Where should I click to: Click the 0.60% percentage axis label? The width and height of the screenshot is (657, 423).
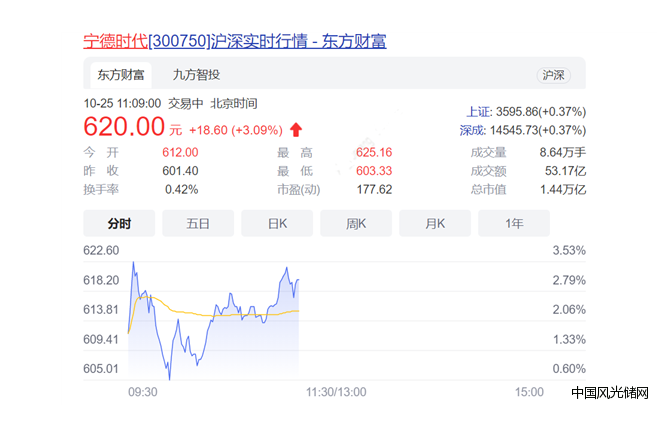[569, 369]
